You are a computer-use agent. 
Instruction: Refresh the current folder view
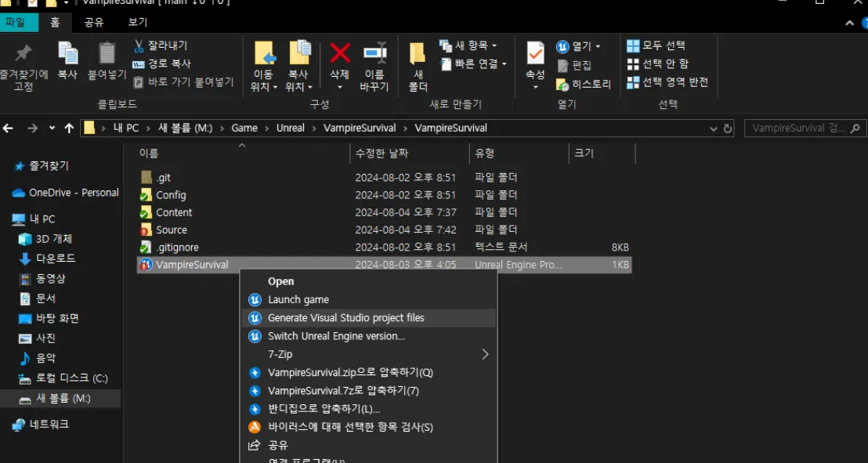tap(728, 128)
